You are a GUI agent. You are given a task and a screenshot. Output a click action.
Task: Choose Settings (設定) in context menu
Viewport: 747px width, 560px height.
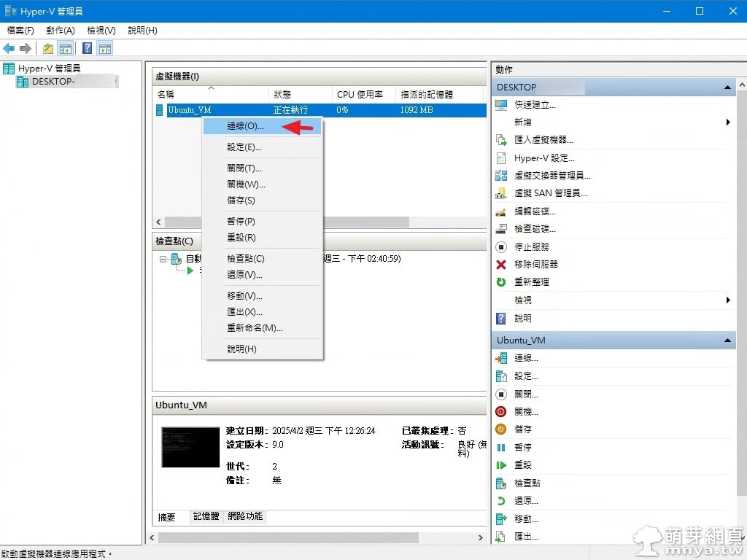(244, 147)
